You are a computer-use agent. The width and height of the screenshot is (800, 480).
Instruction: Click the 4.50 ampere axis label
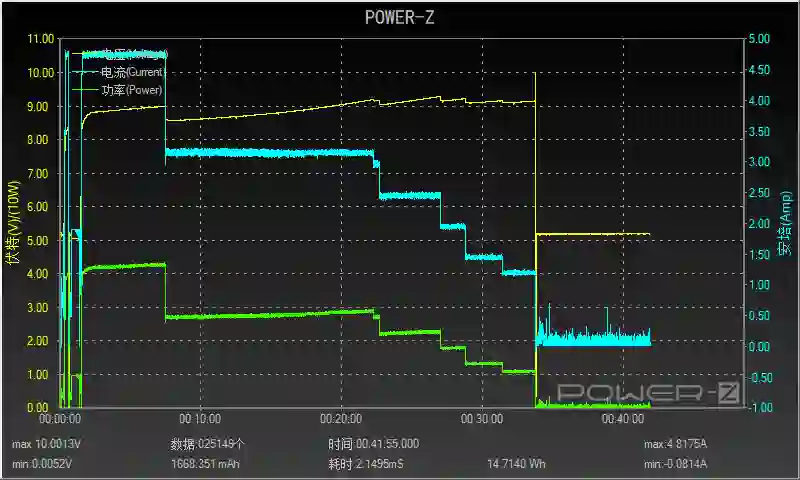click(759, 70)
